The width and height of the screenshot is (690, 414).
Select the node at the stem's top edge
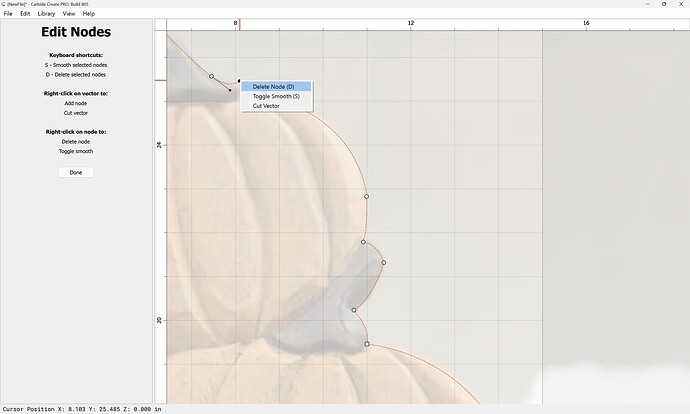(211, 76)
